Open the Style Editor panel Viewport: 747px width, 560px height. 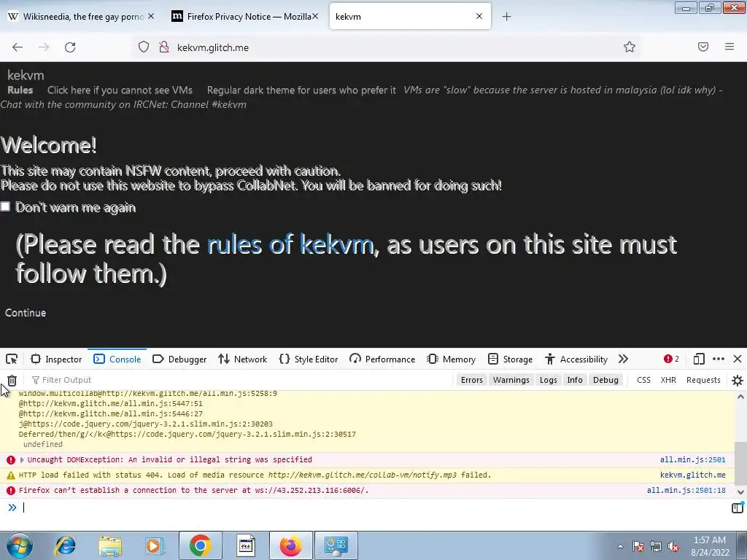pyautogui.click(x=309, y=359)
